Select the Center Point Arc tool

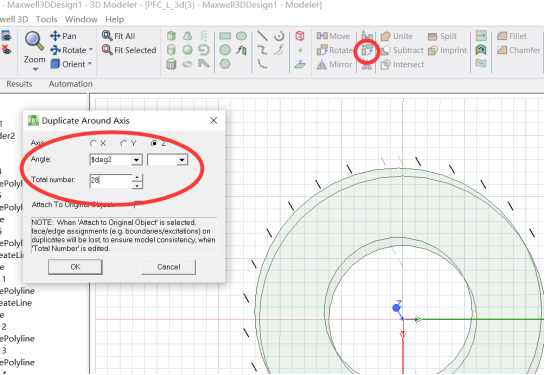[x=279, y=36]
